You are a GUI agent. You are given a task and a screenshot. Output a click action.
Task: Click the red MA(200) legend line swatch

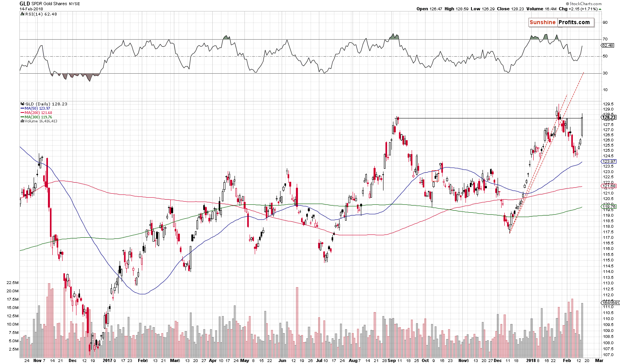coord(22,113)
